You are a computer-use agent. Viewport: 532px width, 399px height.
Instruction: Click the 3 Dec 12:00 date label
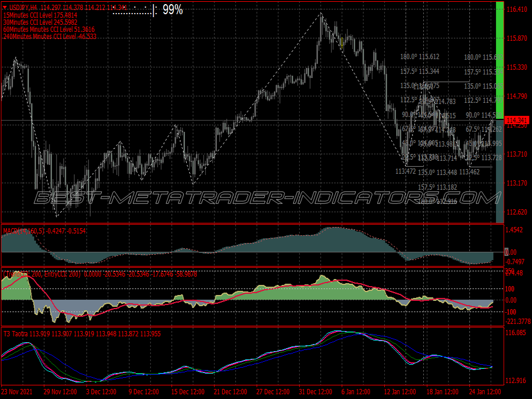tap(101, 391)
